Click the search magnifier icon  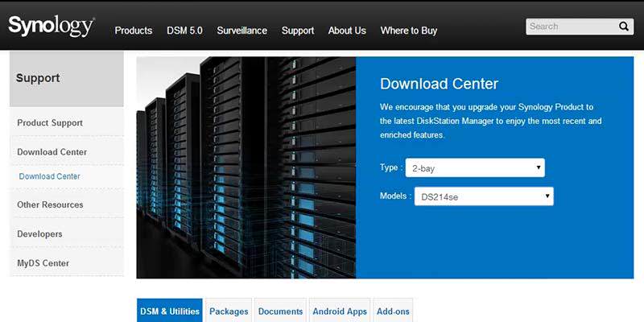click(x=624, y=27)
